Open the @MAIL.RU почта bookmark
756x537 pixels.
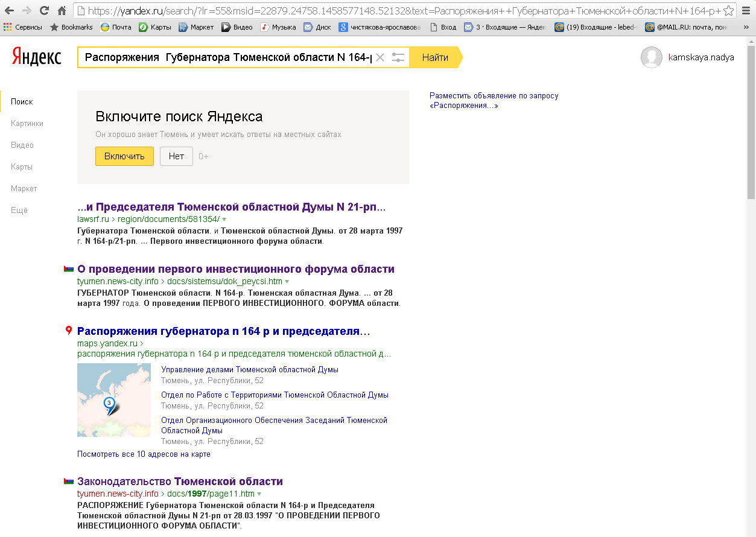click(x=687, y=27)
